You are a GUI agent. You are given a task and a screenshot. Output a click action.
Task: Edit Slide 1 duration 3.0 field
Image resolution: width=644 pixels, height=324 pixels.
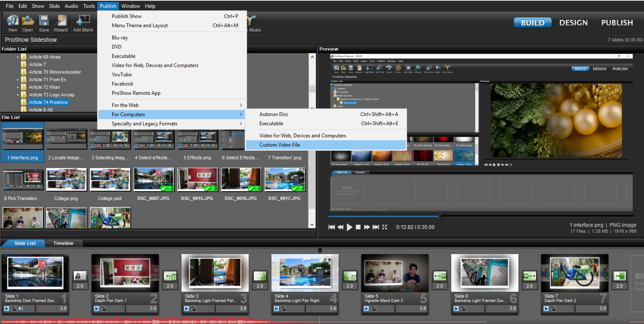pos(52,309)
